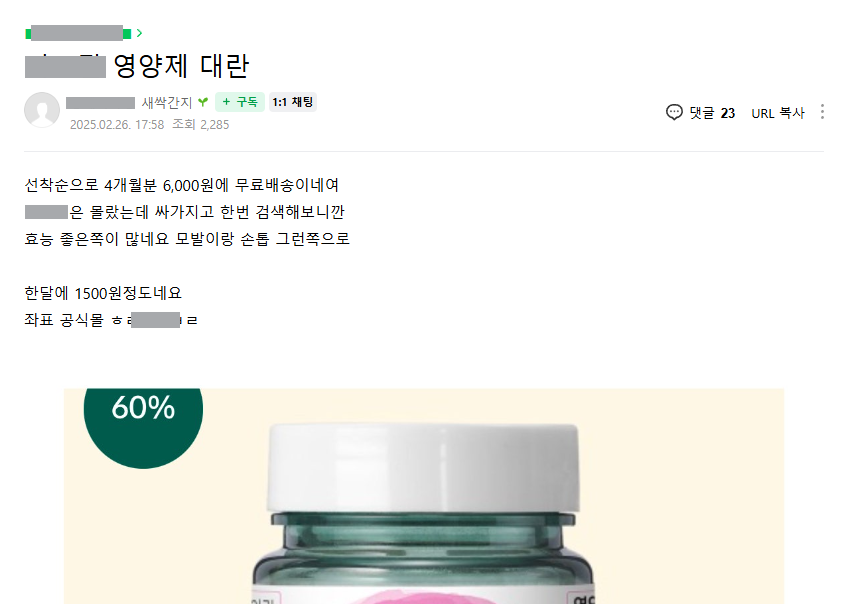This screenshot has height=604, width=843.
Task: Click the author's gray profile avatar
Action: (x=42, y=110)
